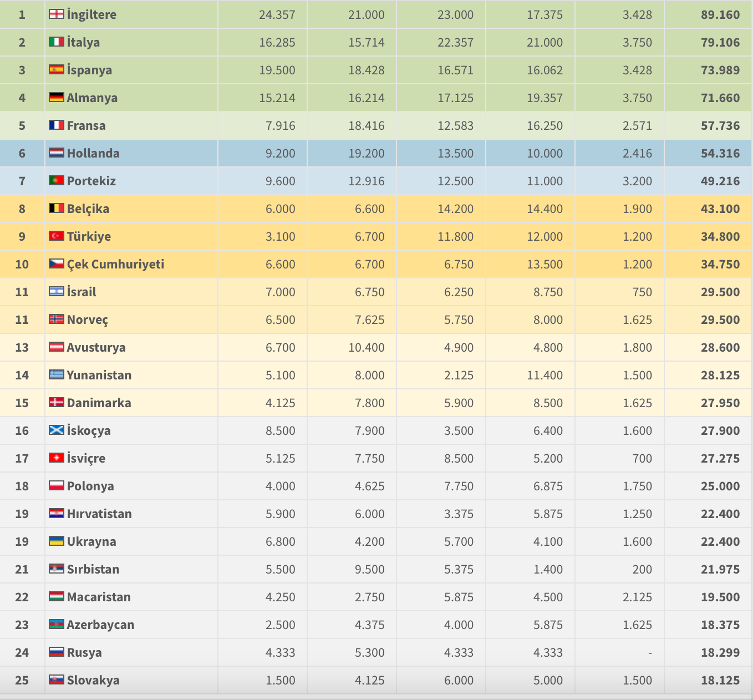
Task: Click the Italy flag icon beside İtalya
Action: click(x=56, y=41)
